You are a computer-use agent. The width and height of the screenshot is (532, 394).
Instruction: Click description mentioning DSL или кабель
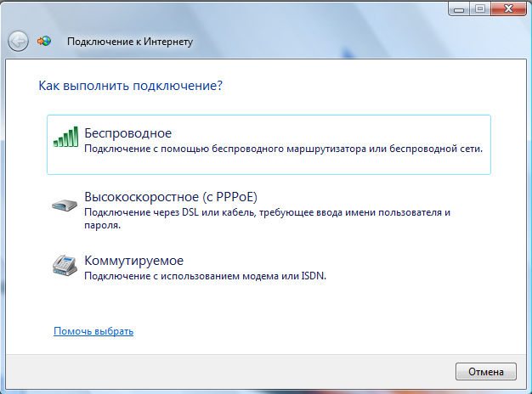268,219
